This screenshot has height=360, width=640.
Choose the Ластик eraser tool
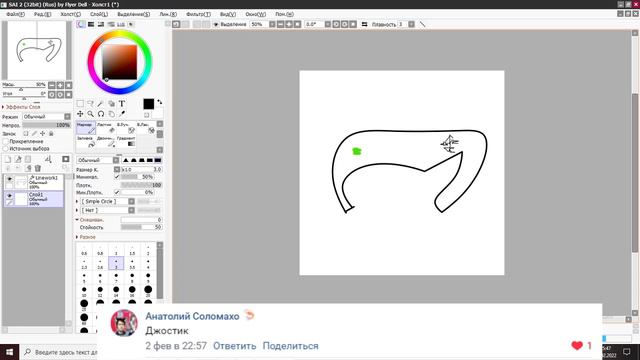(106, 128)
